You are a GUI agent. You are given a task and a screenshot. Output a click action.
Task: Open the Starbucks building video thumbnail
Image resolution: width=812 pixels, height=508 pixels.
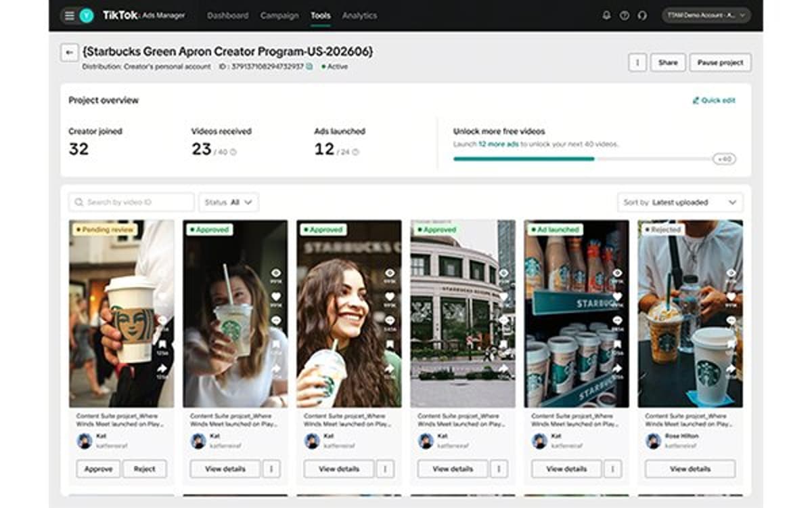[x=463, y=314]
